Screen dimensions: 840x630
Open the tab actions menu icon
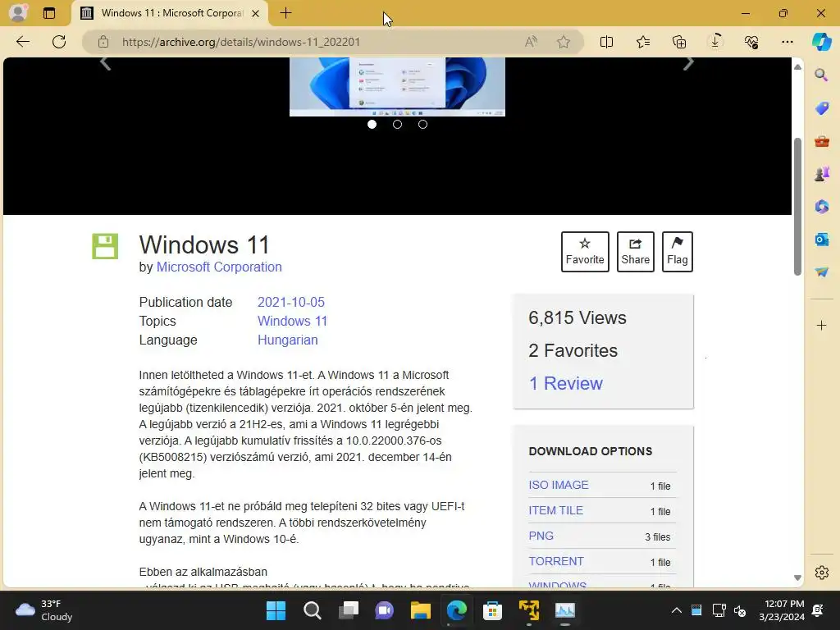pyautogui.click(x=48, y=13)
